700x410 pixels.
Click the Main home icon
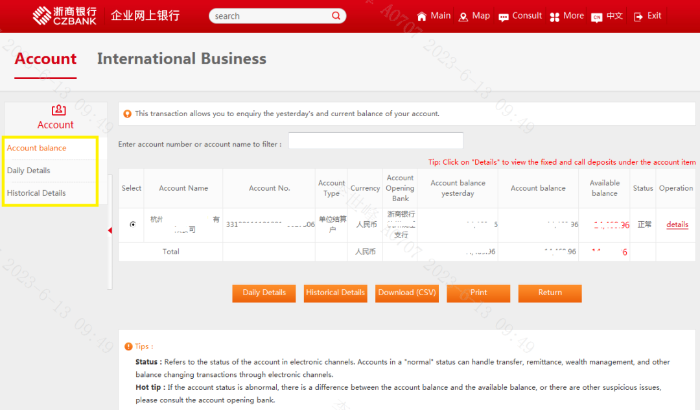(421, 17)
